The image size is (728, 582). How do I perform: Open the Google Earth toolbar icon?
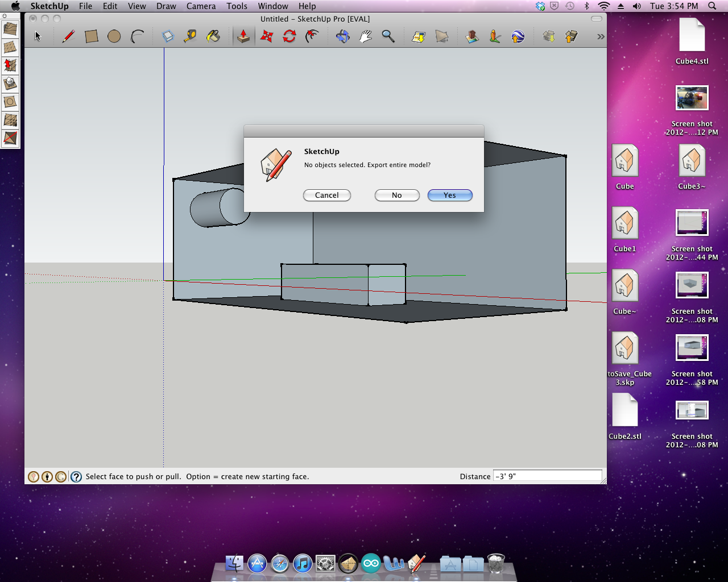(519, 36)
